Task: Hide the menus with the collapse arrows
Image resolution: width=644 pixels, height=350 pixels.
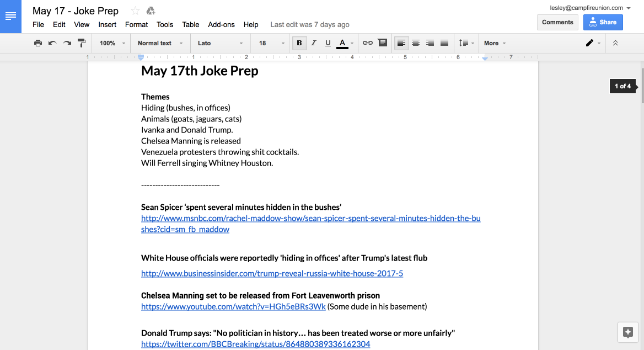Action: (x=615, y=43)
